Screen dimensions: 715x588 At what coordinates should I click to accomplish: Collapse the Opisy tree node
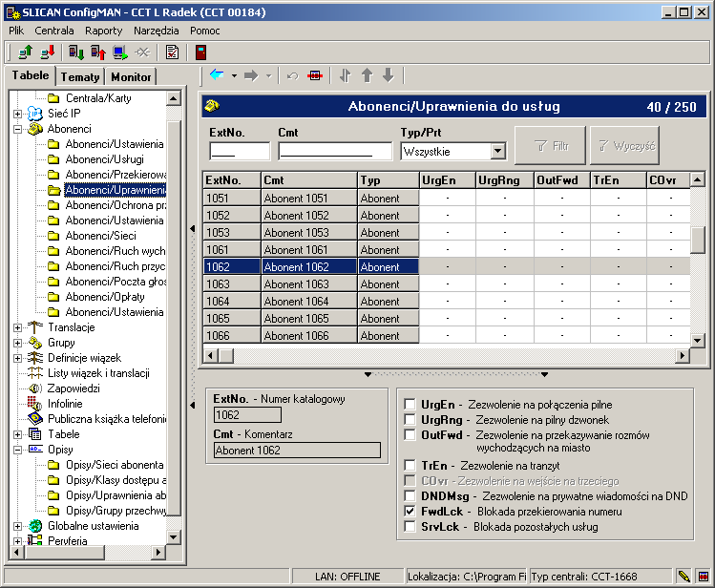pos(18,450)
